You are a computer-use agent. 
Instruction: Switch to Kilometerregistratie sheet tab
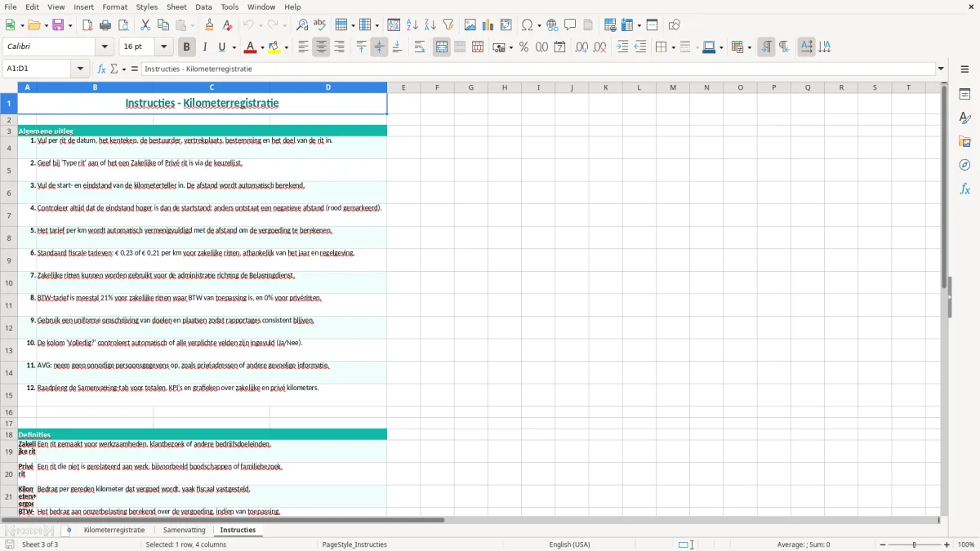pyautogui.click(x=114, y=530)
